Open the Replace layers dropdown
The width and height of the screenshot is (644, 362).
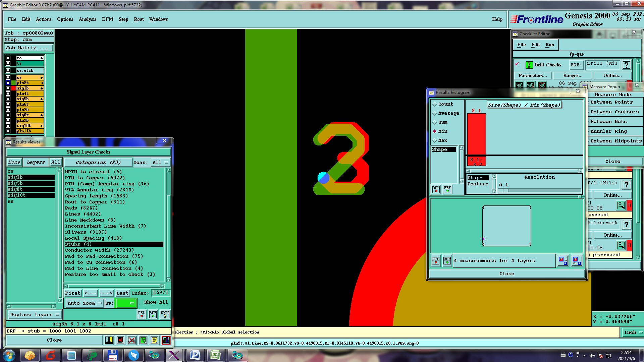pyautogui.click(x=35, y=315)
